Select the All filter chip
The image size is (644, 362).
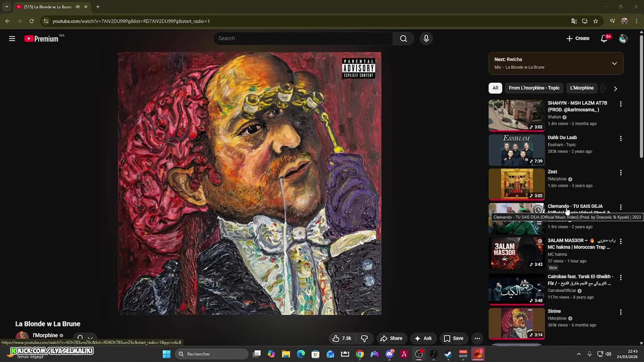495,88
